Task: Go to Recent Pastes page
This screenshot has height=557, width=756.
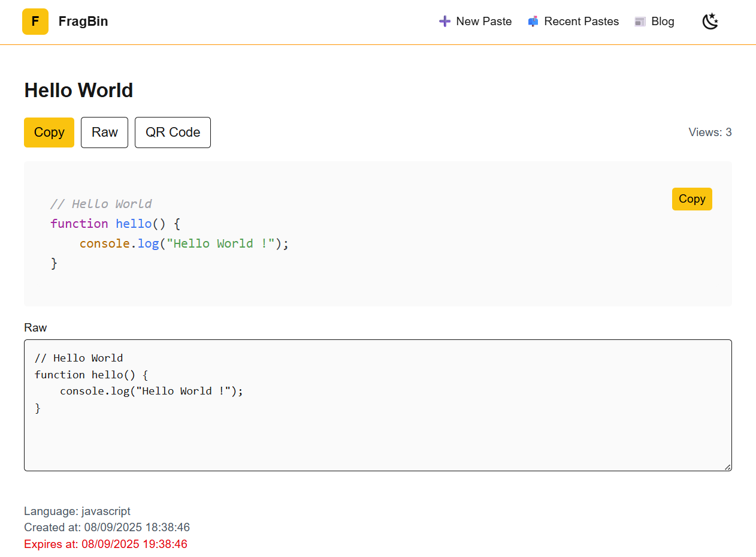Action: coord(581,22)
